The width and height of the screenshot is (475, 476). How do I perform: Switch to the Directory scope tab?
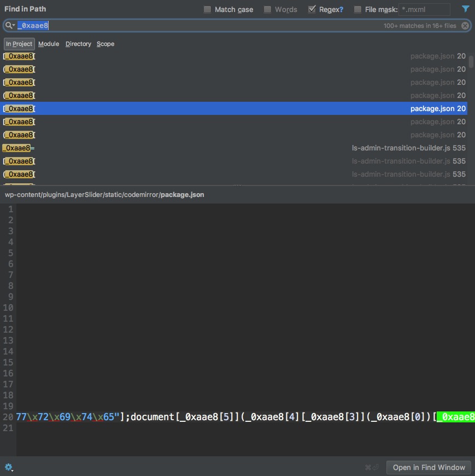78,44
